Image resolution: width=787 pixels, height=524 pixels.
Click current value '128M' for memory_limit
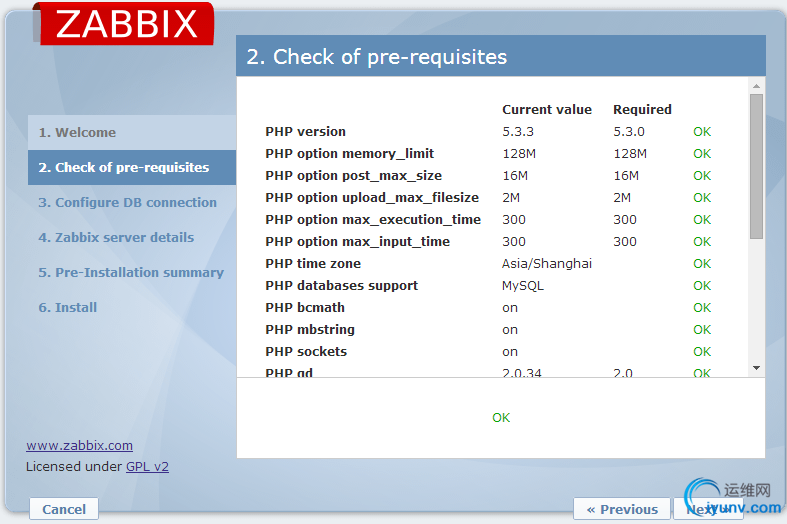click(x=519, y=154)
